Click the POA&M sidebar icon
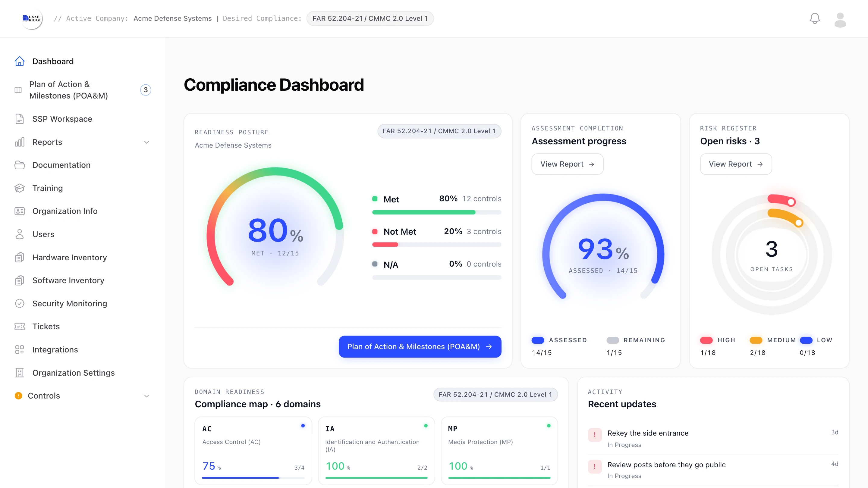868x488 pixels. 18,90
